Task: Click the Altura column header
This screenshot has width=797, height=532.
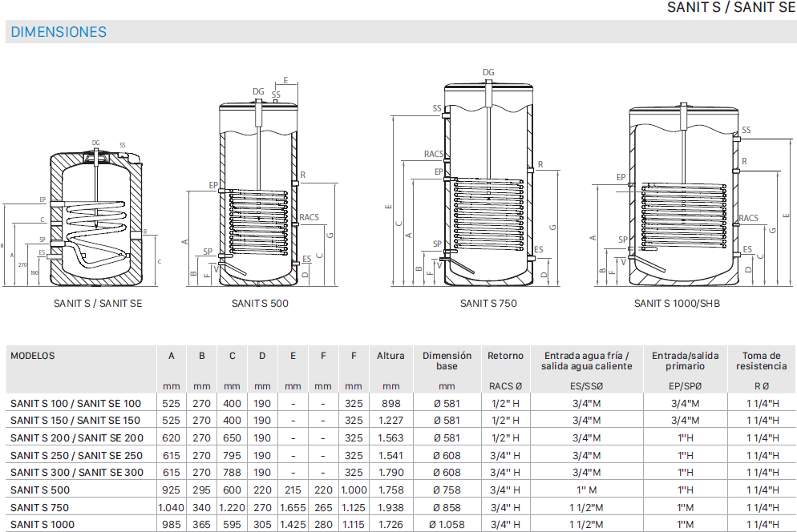Action: [x=390, y=356]
